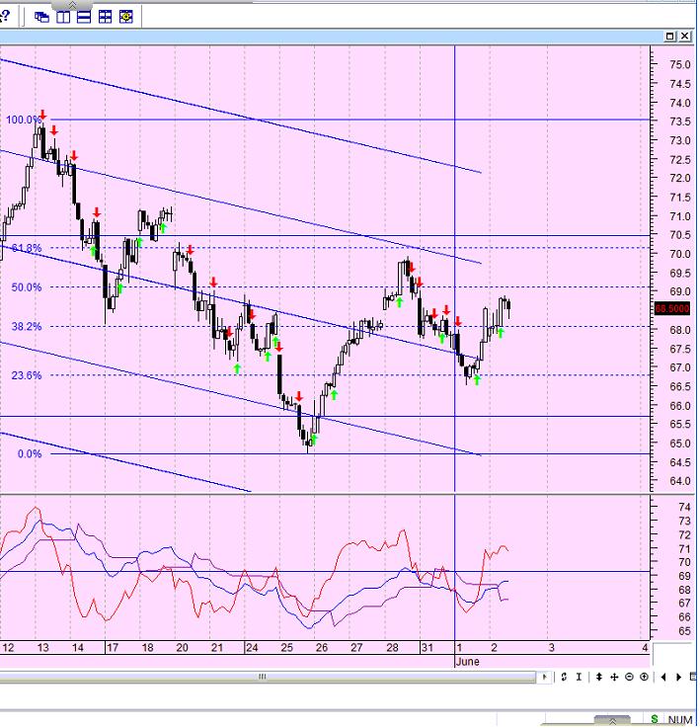700x728 pixels.
Task: Zoom out with the minus circle icon
Action: (629, 677)
